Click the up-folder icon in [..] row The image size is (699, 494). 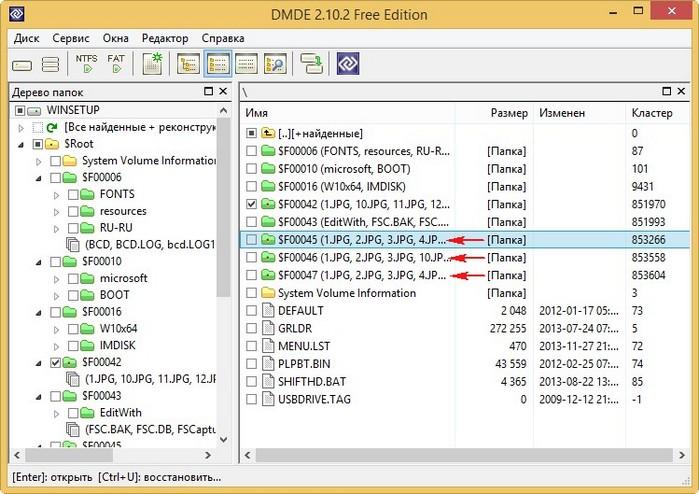pos(267,133)
